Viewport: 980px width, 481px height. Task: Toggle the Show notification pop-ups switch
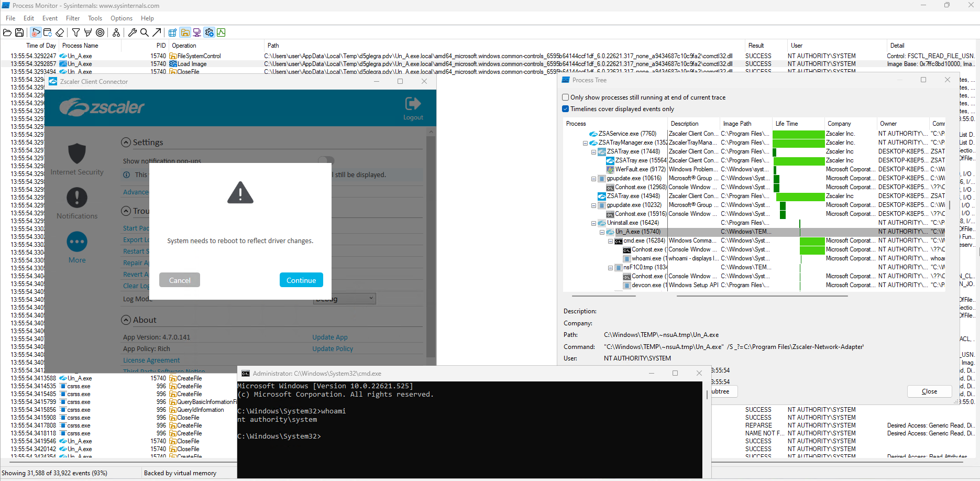click(x=326, y=160)
